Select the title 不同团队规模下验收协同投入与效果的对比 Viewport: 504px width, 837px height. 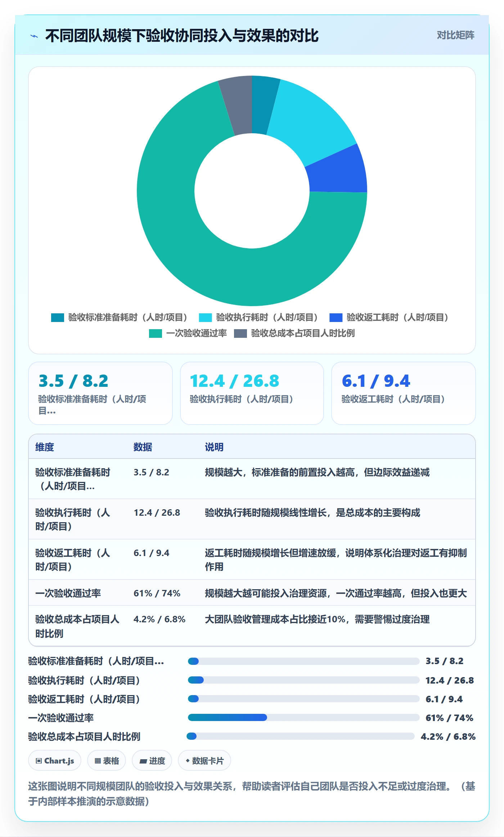point(182,36)
